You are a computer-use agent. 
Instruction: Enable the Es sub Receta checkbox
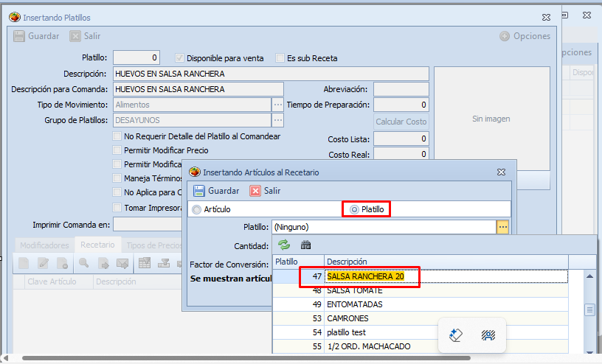click(280, 58)
